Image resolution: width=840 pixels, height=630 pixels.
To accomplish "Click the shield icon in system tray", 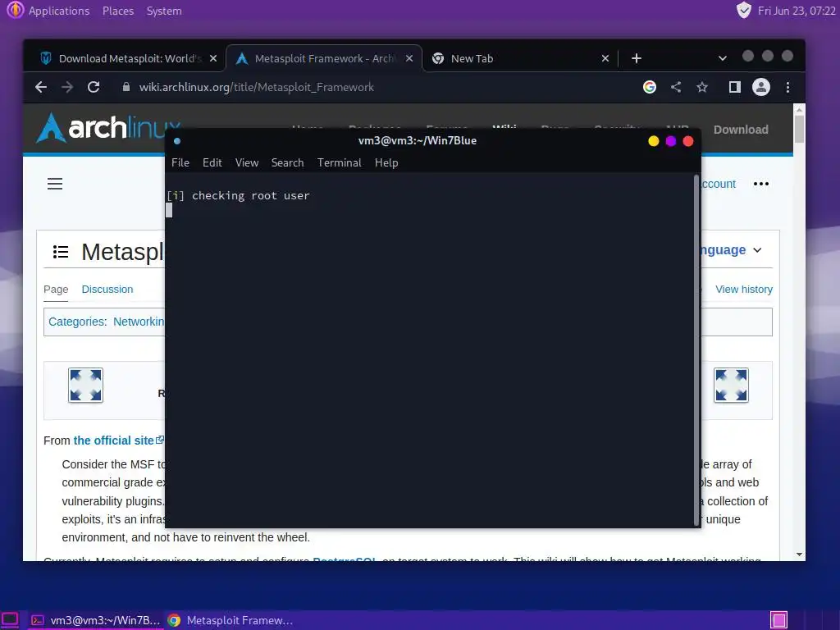I will (743, 10).
